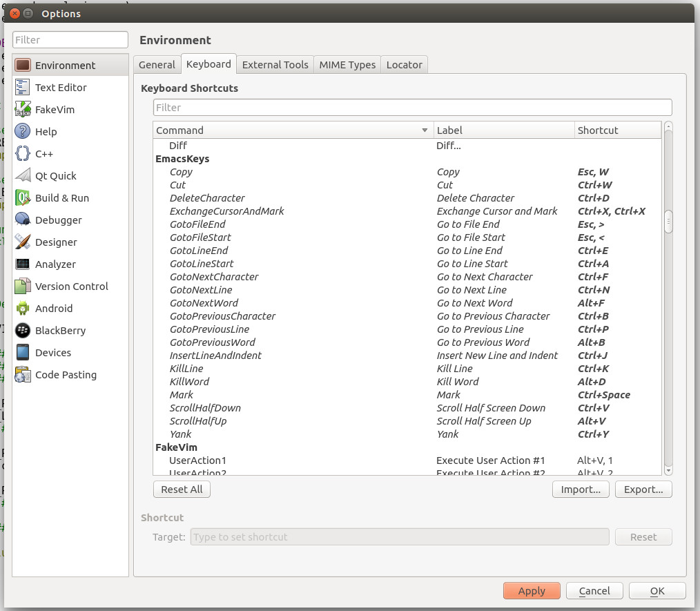Click the scrollbar up arrow
This screenshot has width=700, height=611.
click(x=668, y=127)
